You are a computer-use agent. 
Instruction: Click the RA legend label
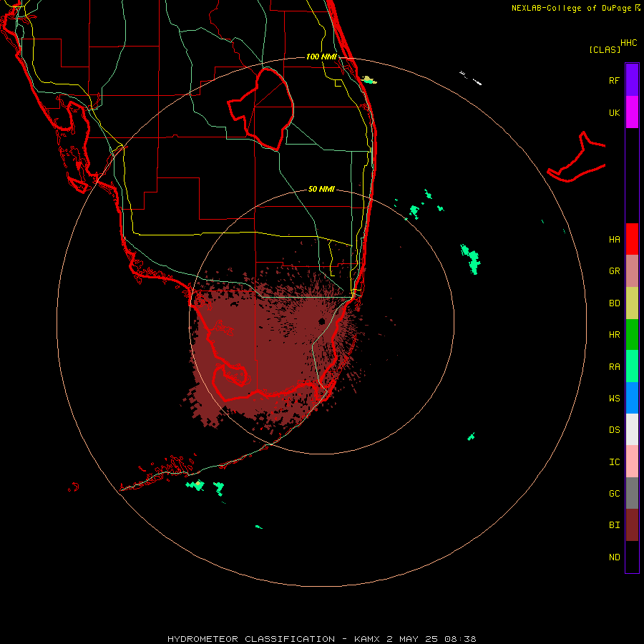pyautogui.click(x=614, y=367)
